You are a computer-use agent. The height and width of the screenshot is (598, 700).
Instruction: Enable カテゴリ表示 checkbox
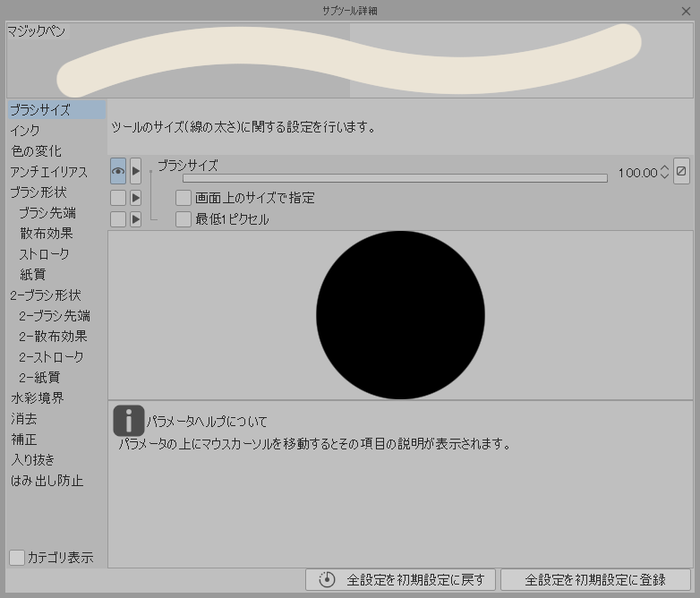[17, 558]
